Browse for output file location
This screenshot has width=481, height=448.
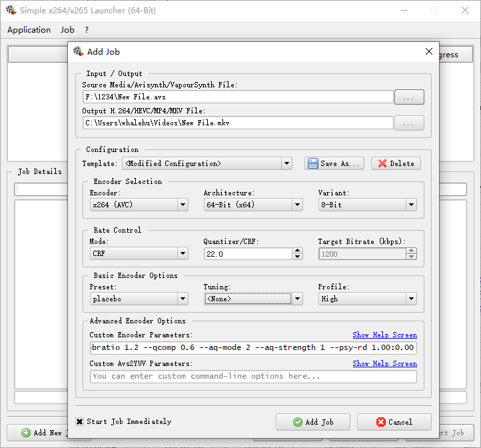(x=409, y=123)
